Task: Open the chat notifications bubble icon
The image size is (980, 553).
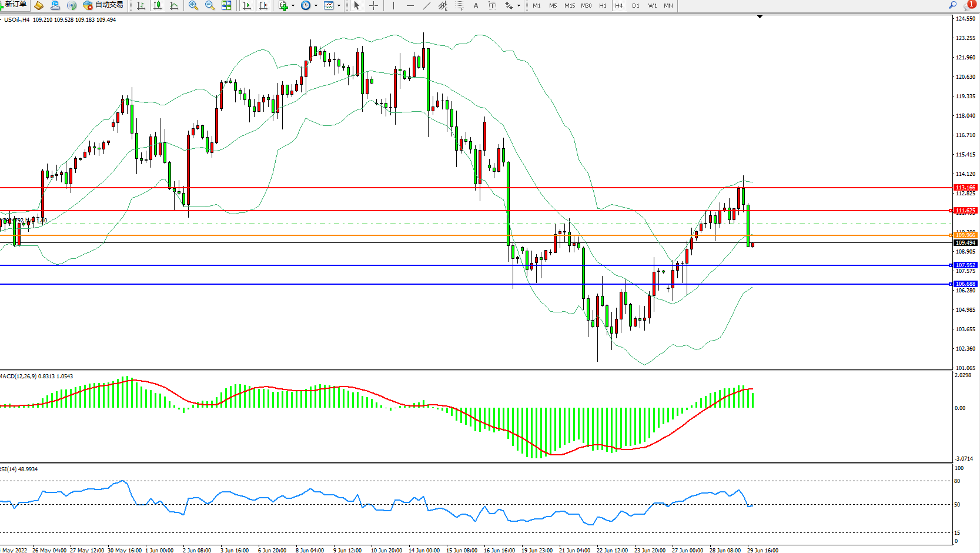Action: click(x=969, y=5)
